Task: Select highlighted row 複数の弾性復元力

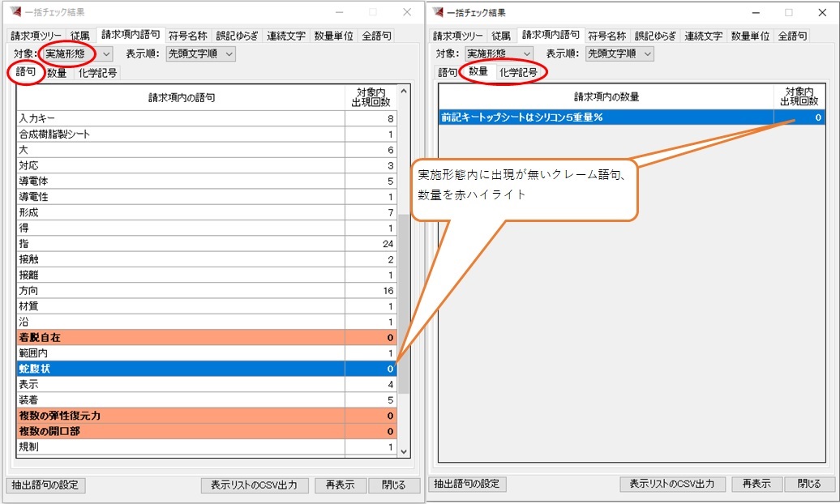Action: click(207, 416)
